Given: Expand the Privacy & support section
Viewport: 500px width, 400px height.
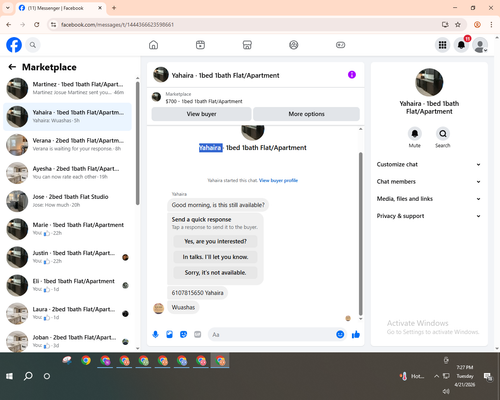Looking at the screenshot, I should (429, 216).
